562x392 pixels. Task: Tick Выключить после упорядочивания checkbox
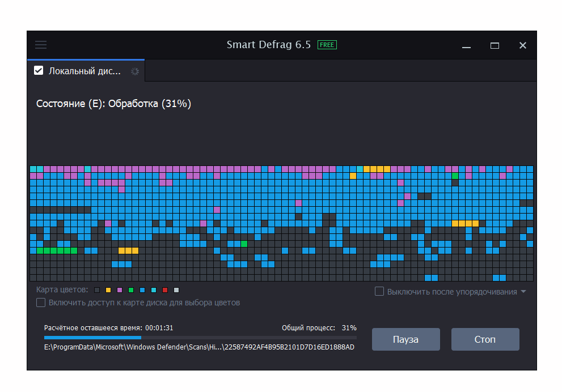(379, 292)
